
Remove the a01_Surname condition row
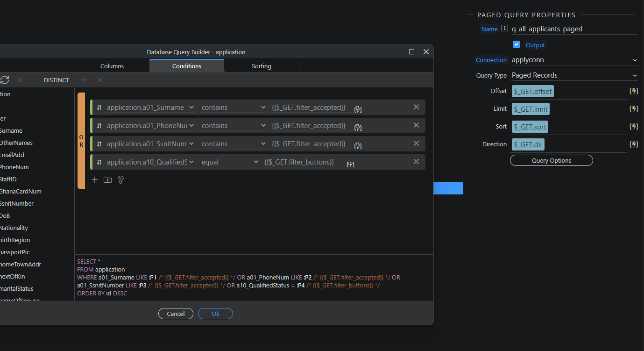click(x=416, y=107)
